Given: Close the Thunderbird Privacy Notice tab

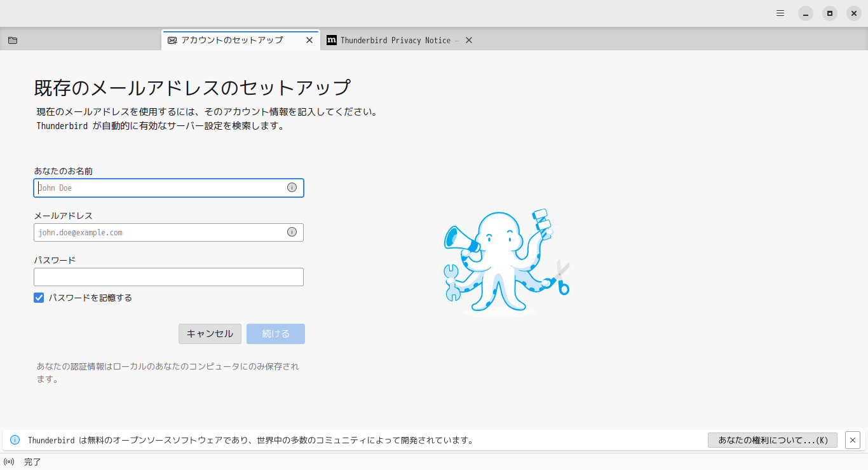Looking at the screenshot, I should (468, 39).
